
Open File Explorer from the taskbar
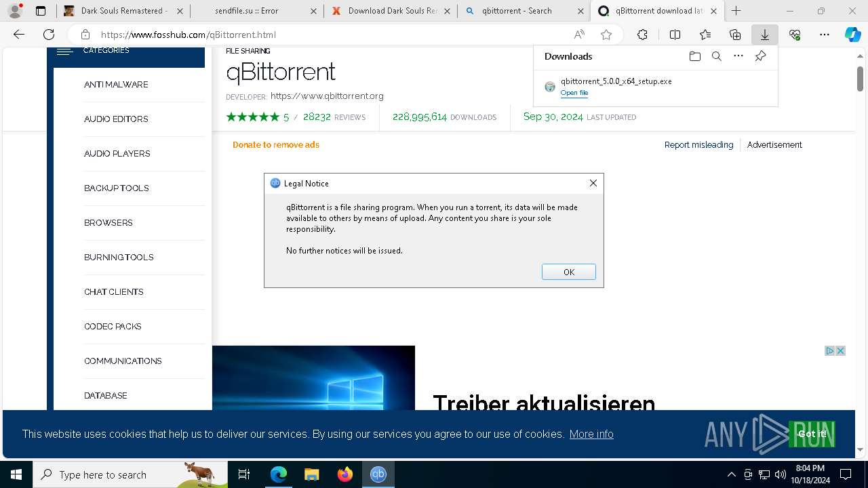pyautogui.click(x=311, y=474)
